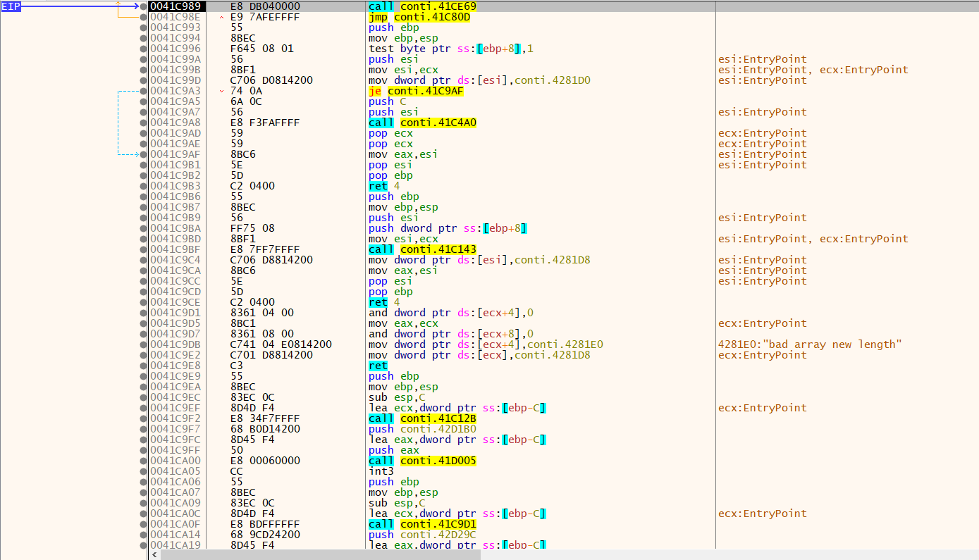
Task: Click instruction call conti.41C12B
Action: (x=422, y=418)
